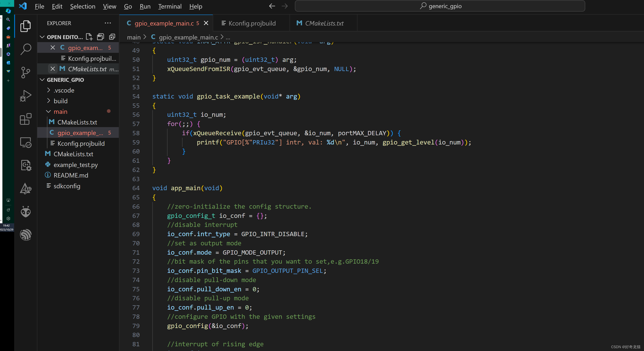Expand the .vscode folder
The height and width of the screenshot is (351, 644).
48,90
